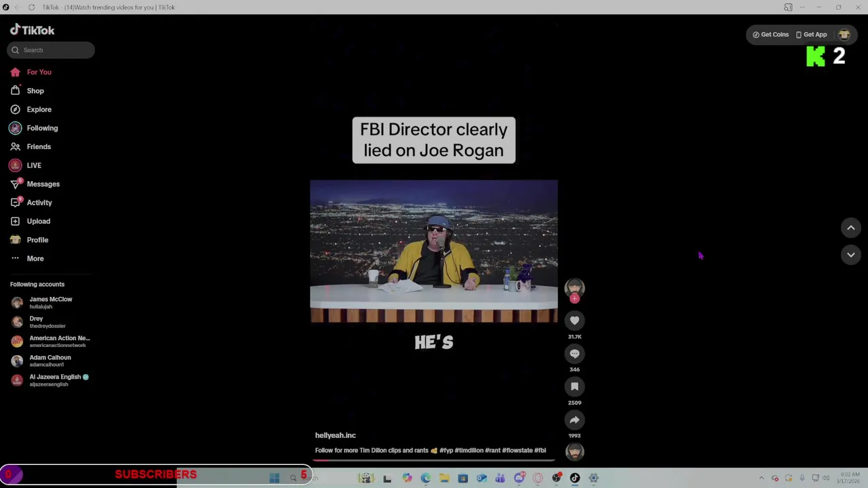Screen dimensions: 868x488
Task: Open the Windows Start menu
Action: coord(275,478)
